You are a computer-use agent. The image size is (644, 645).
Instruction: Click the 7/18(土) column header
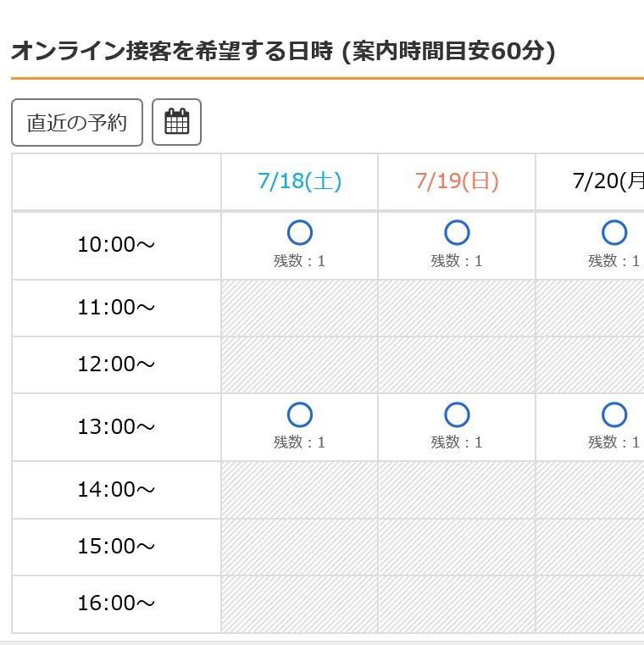pyautogui.click(x=300, y=181)
